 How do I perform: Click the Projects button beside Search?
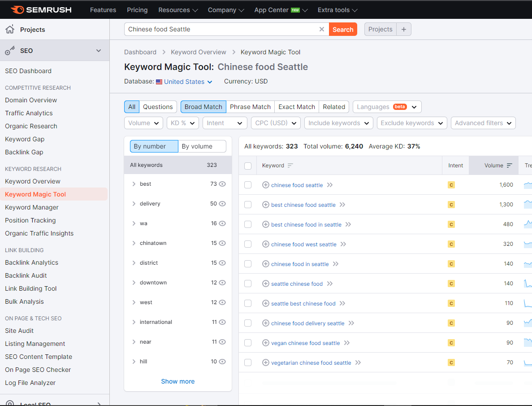pyautogui.click(x=381, y=29)
